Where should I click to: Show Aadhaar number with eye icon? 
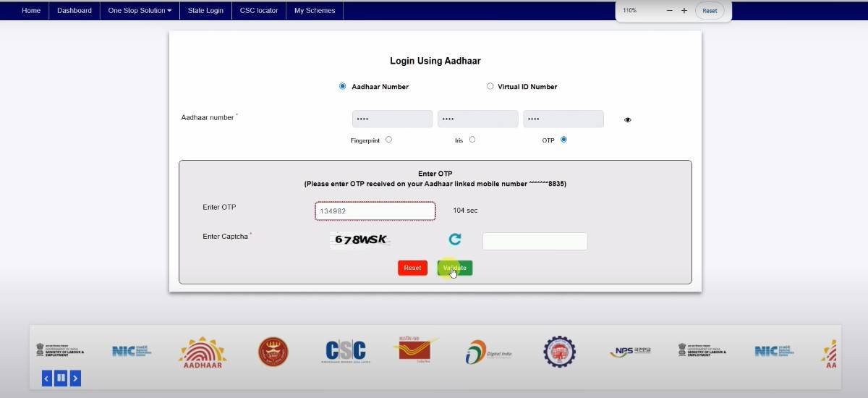(x=627, y=120)
